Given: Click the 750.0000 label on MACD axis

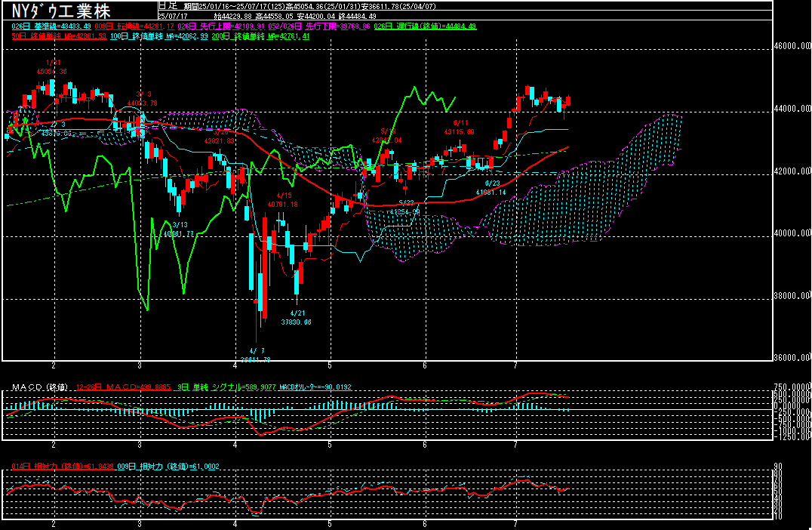Looking at the screenshot, I should coord(792,387).
